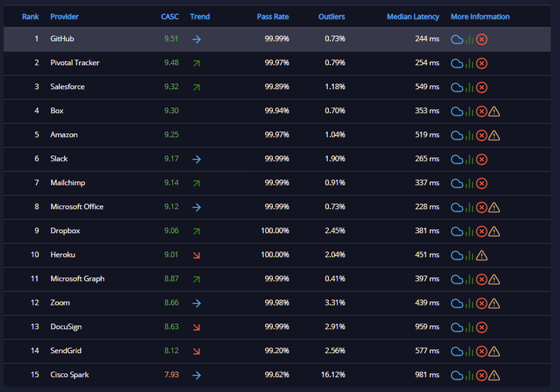Open cloud icon in DocuSign row
The width and height of the screenshot is (560, 392).
tap(456, 327)
